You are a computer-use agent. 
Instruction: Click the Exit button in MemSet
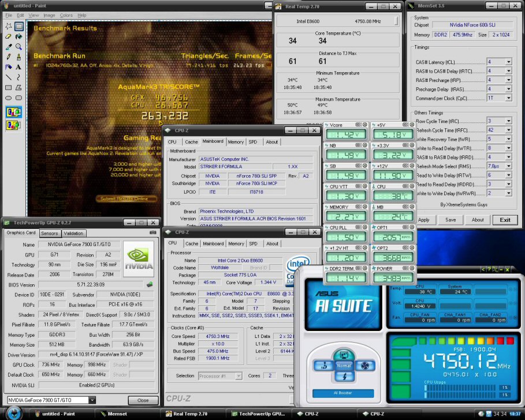pyautogui.click(x=505, y=220)
